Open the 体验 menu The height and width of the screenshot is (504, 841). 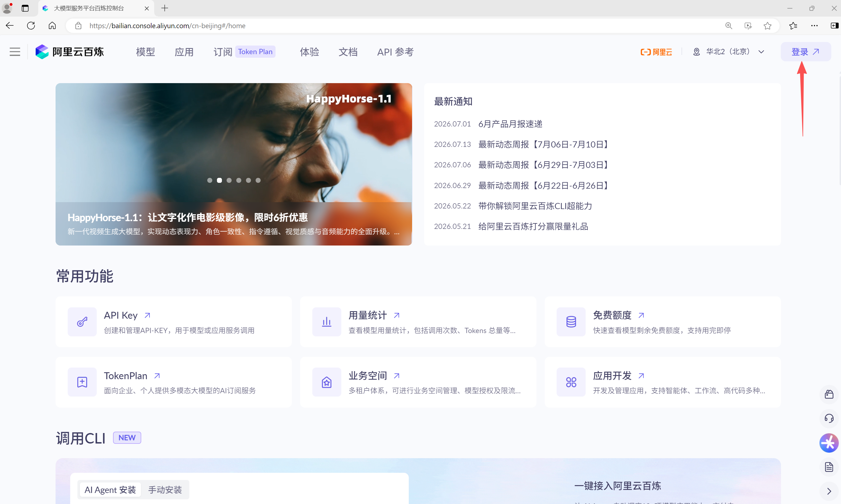pos(310,52)
